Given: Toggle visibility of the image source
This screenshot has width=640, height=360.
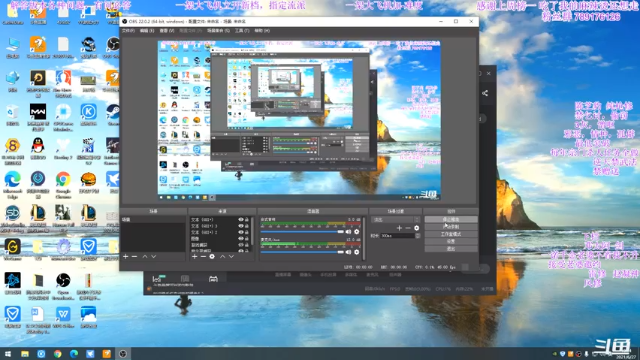Looking at the screenshot, I should (x=241, y=238).
